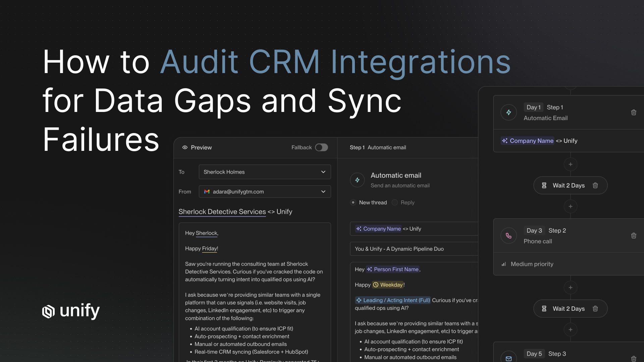Open the To recipient dropdown showing Sherlock Holmes

(x=323, y=172)
